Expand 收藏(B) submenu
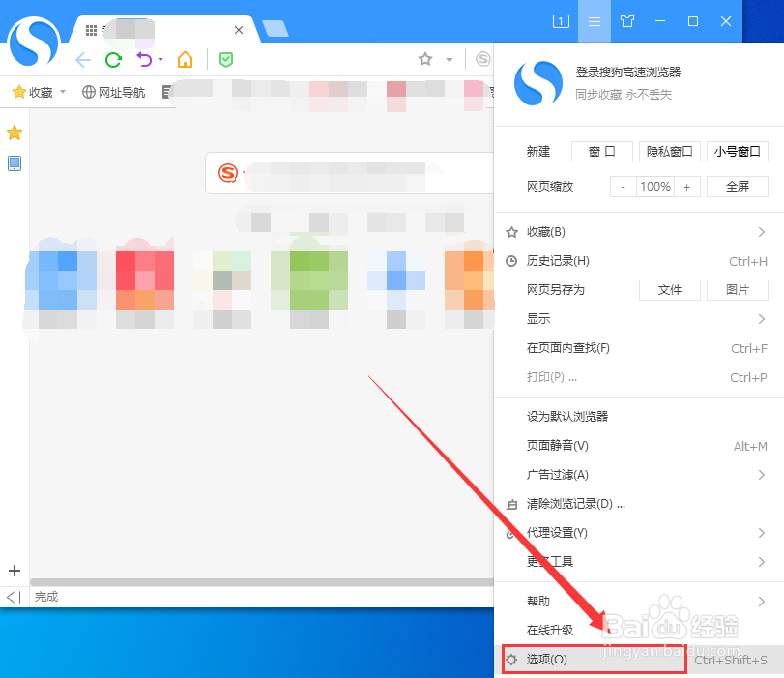The height and width of the screenshot is (678, 784). pyautogui.click(x=638, y=232)
